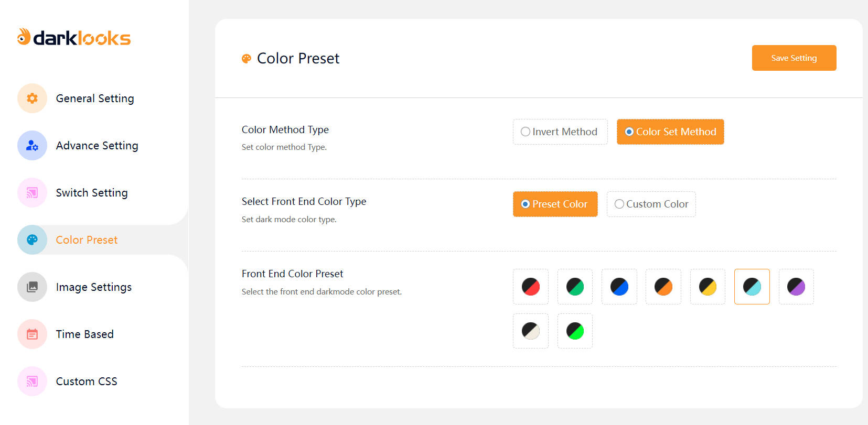Click the Custom CSS sidebar icon
The width and height of the screenshot is (868, 425).
point(32,381)
